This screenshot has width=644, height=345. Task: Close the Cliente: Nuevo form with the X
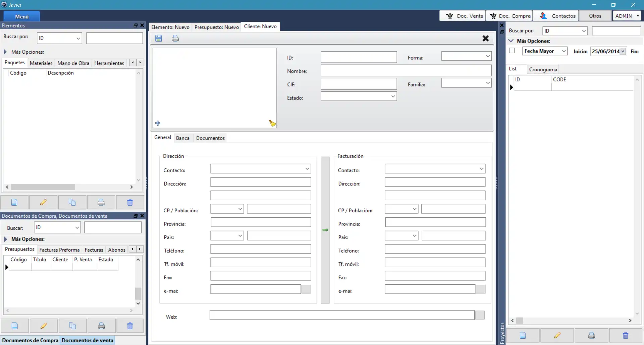point(485,38)
